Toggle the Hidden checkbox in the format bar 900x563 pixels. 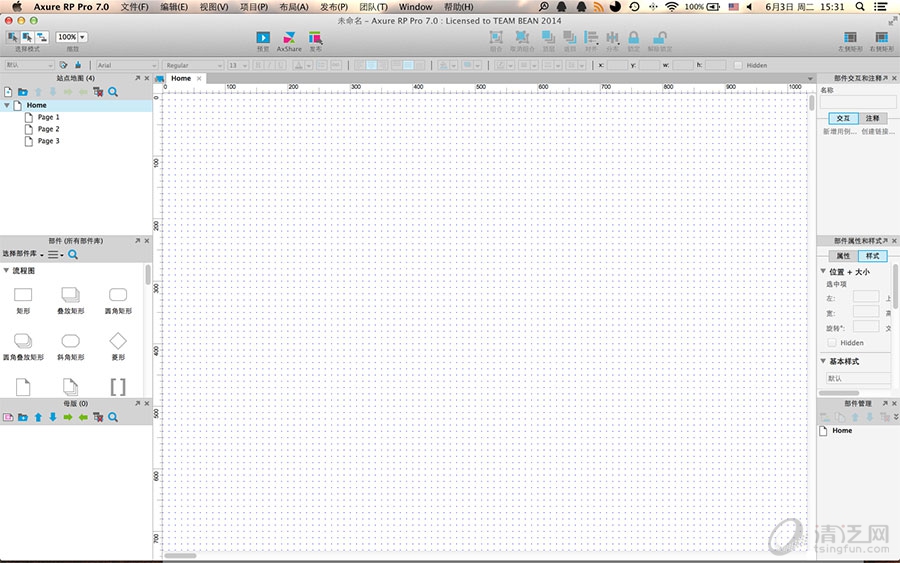pos(738,65)
